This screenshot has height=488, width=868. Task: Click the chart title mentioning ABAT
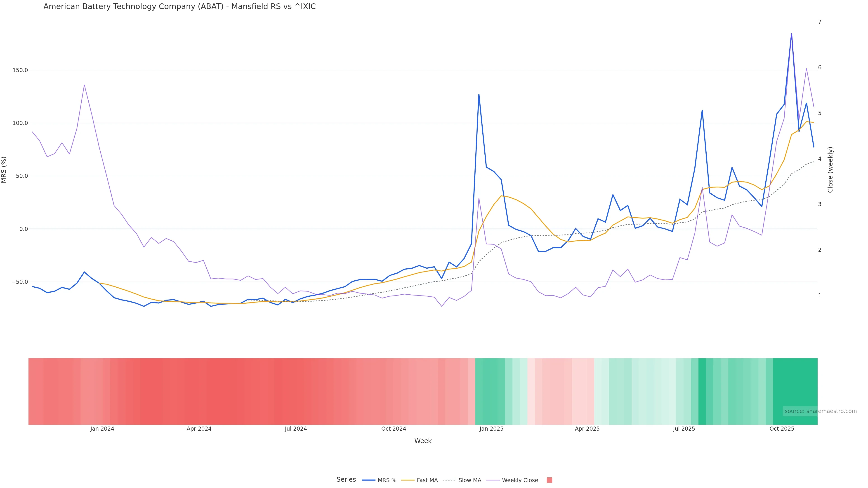tap(179, 7)
